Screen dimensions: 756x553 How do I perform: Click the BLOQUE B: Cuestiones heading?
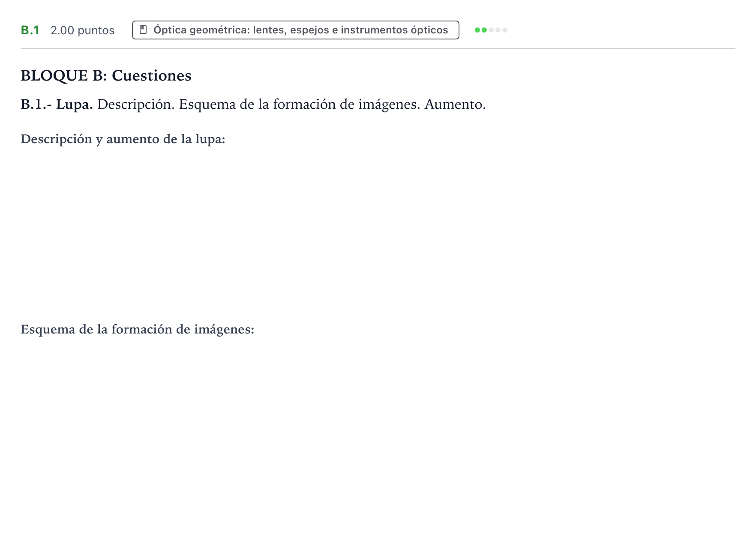pyautogui.click(x=106, y=75)
